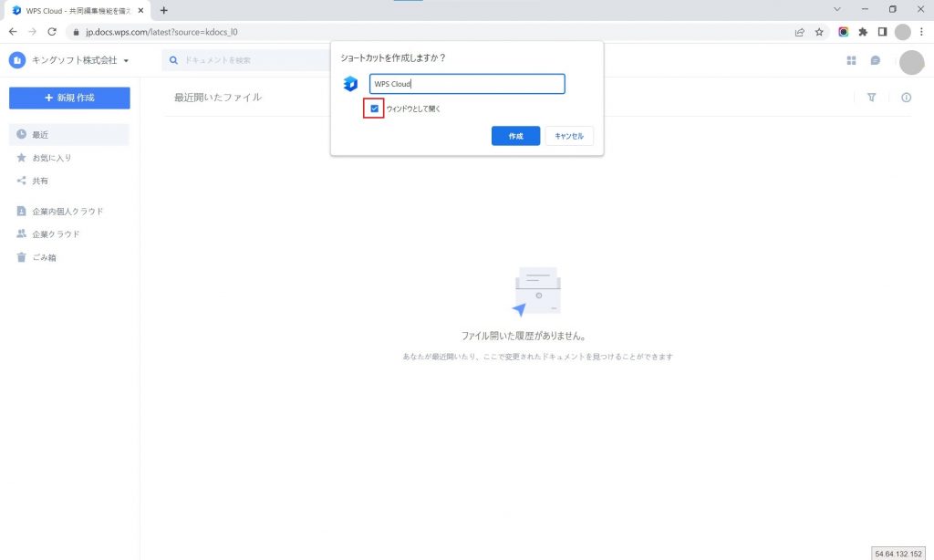Click the info circle icon

point(906,97)
